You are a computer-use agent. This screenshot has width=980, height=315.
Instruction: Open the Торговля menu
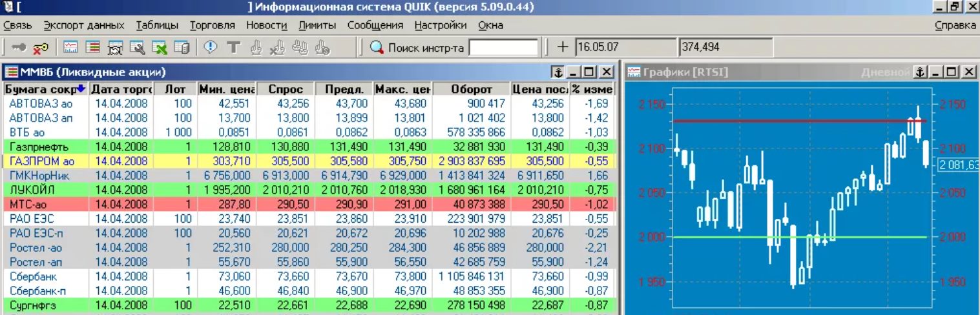pyautogui.click(x=213, y=26)
